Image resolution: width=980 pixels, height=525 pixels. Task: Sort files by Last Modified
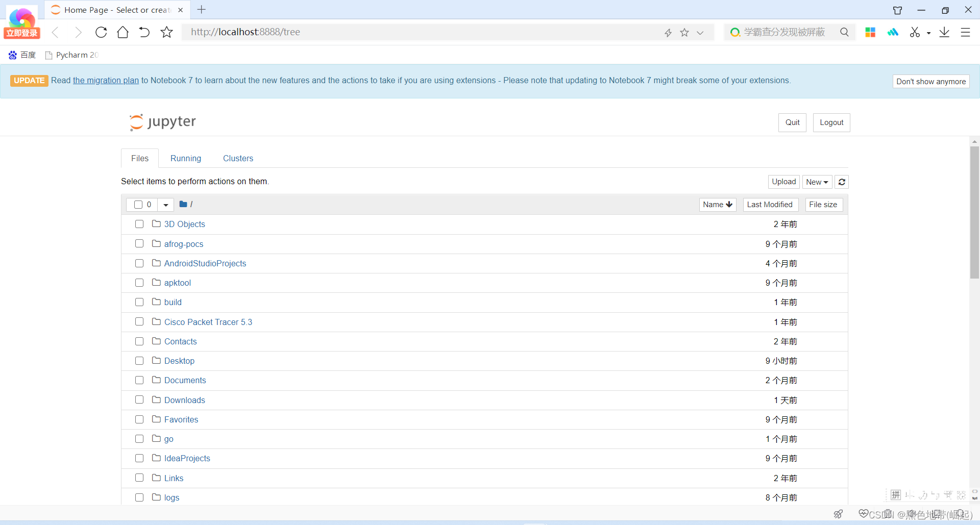point(770,205)
